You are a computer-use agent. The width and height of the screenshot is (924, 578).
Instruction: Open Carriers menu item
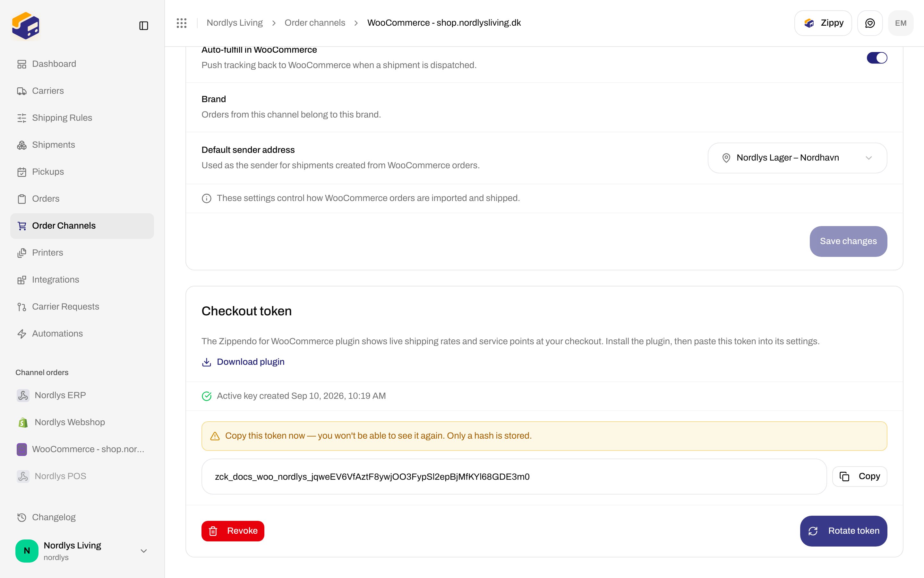pos(82,91)
